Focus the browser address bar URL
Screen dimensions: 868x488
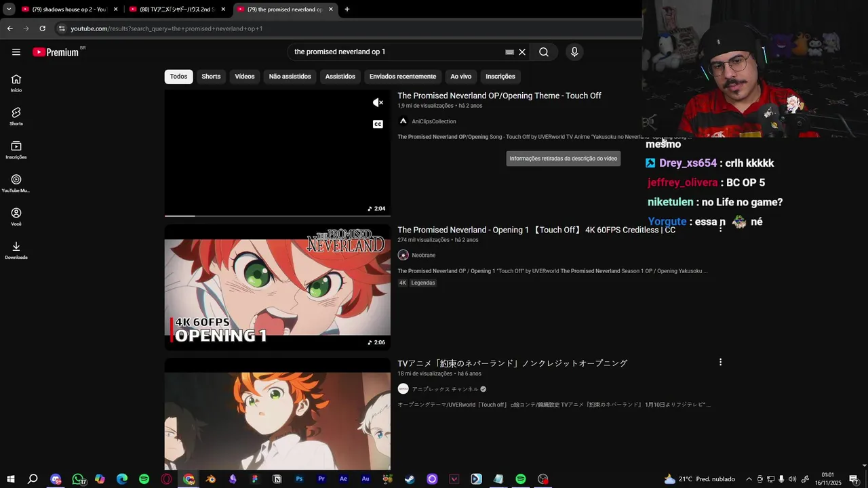tap(166, 28)
